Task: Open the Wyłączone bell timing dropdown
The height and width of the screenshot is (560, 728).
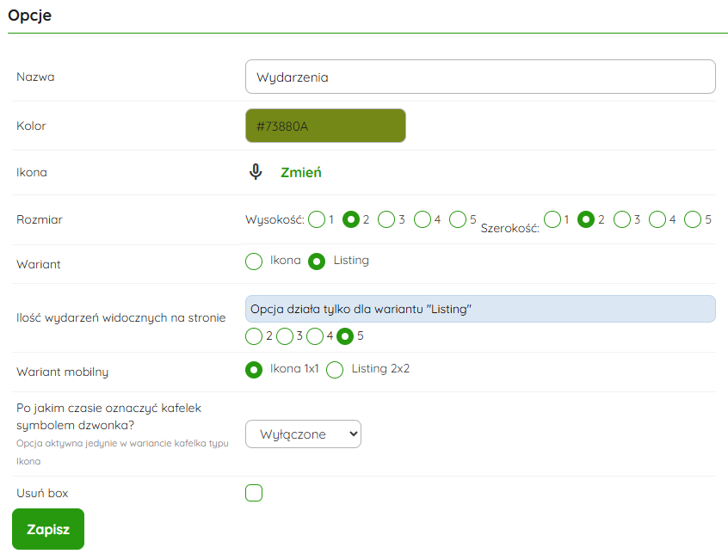Action: click(303, 434)
